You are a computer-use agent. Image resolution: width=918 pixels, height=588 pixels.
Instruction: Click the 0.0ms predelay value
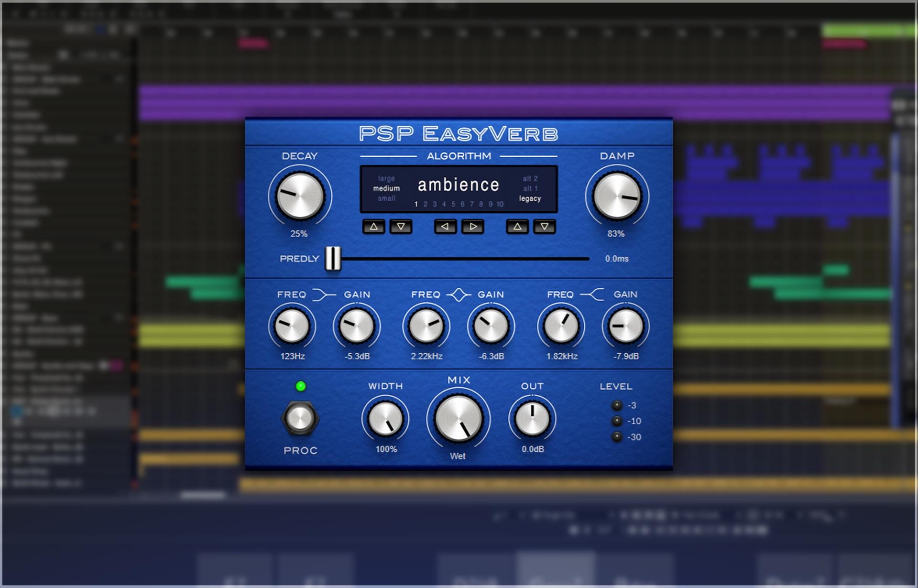point(617,259)
